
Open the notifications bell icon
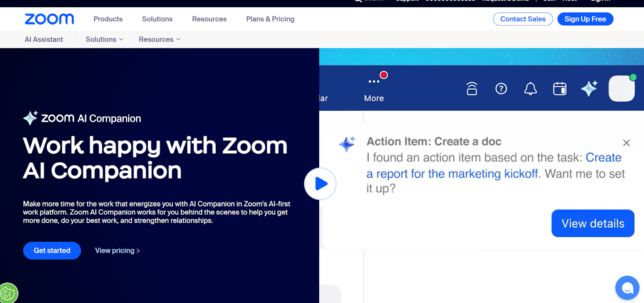(x=530, y=88)
